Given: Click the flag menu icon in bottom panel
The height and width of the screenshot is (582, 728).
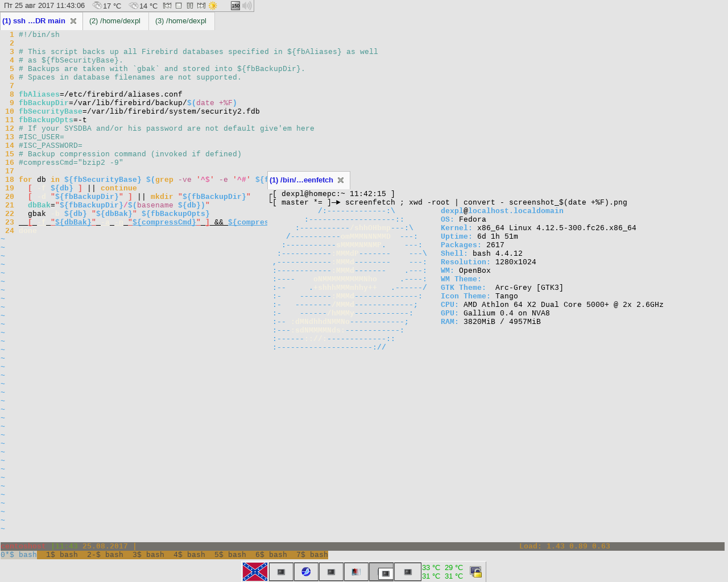Looking at the screenshot, I should point(255,572).
